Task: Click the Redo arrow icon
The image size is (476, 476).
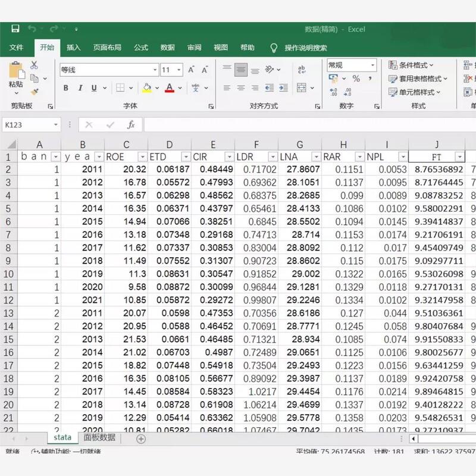Action: 54,29
